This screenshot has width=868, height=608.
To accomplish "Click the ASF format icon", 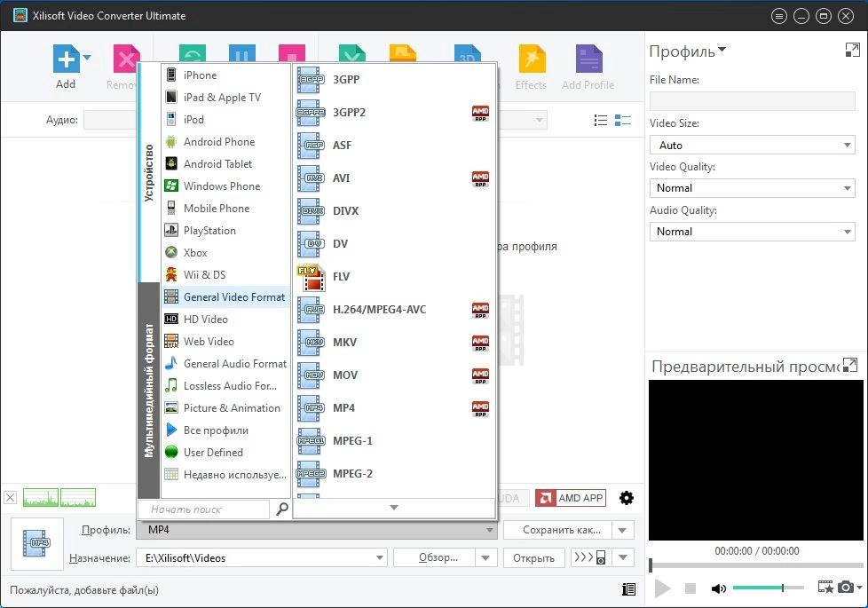I will (311, 145).
